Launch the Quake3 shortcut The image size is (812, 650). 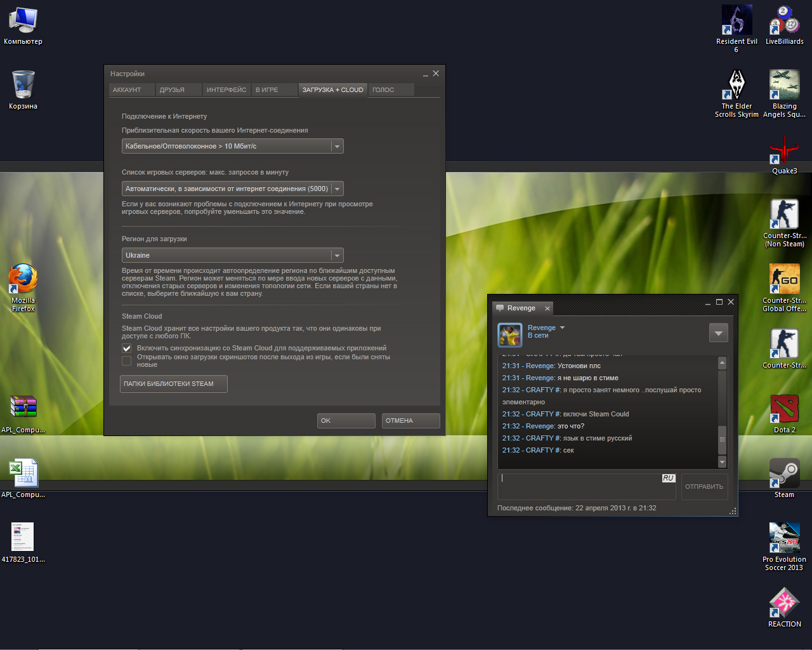[785, 155]
